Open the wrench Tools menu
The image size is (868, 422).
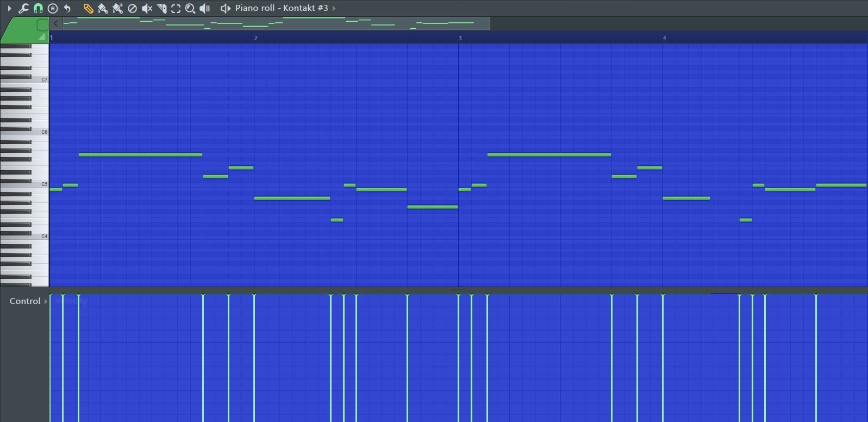tap(23, 8)
